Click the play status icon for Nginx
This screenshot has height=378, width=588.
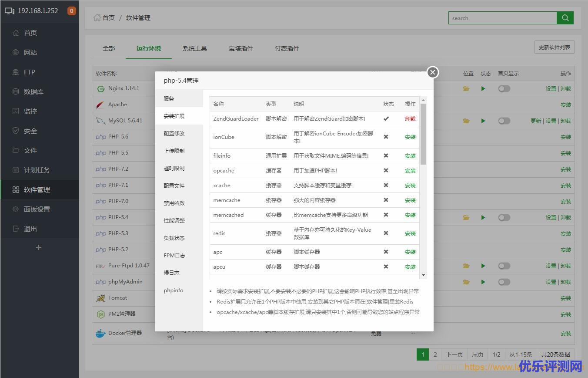point(483,88)
